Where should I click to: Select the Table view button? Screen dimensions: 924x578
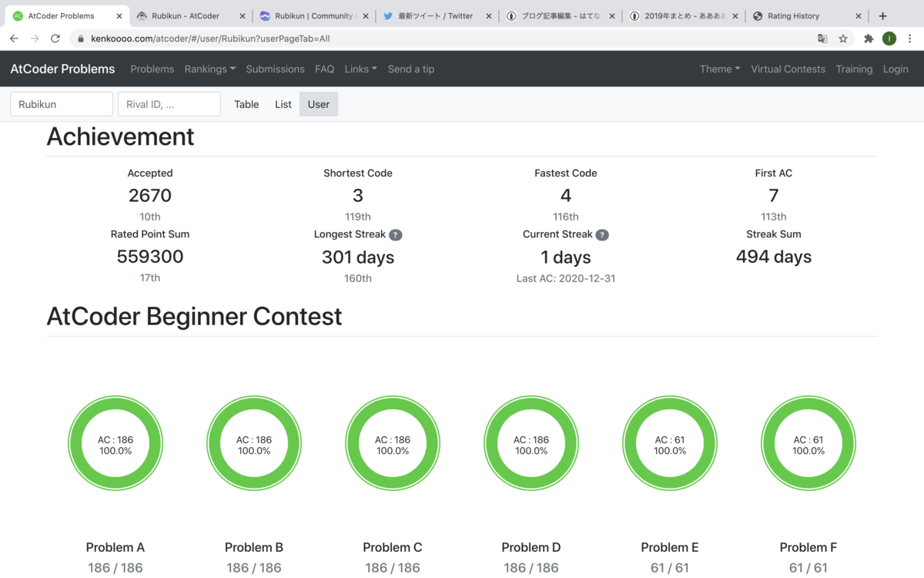pyautogui.click(x=246, y=104)
